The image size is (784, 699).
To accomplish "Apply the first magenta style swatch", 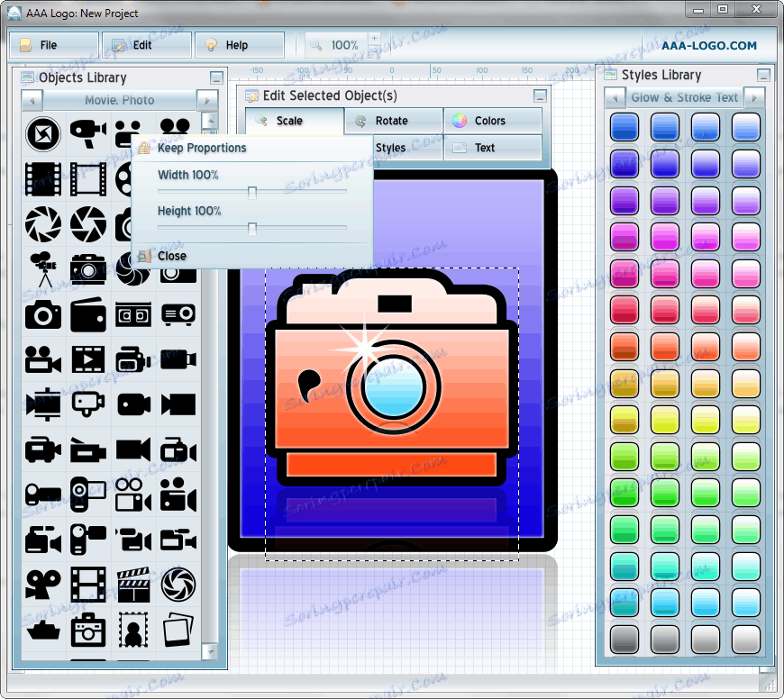I will [x=624, y=237].
